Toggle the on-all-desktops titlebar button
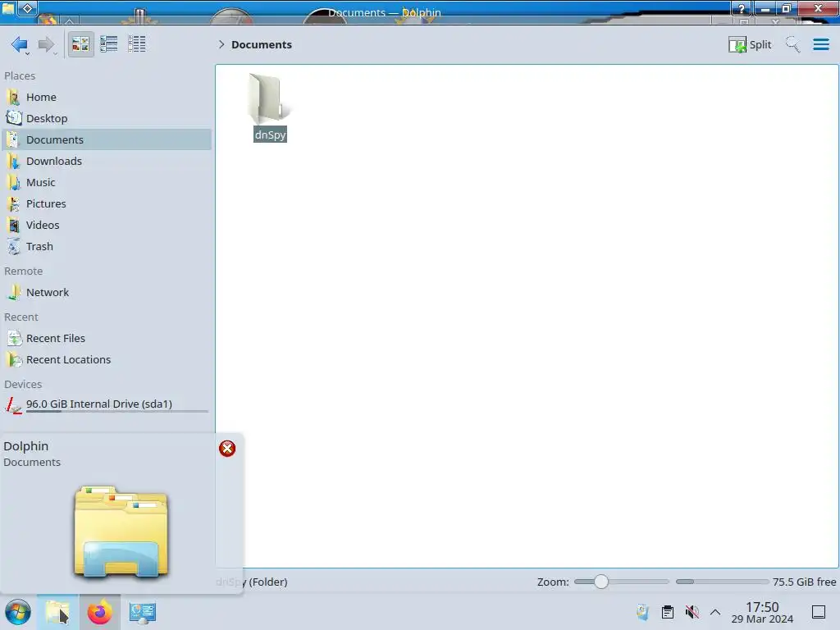This screenshot has height=630, width=840. [x=27, y=8]
